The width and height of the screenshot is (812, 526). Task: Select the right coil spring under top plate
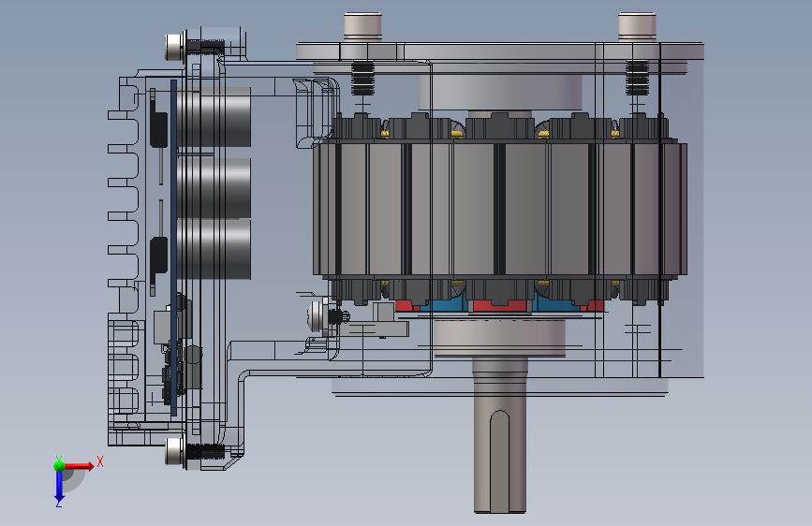point(637,79)
